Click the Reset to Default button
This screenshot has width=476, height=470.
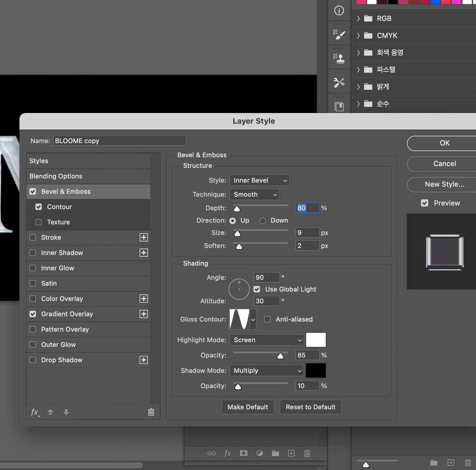coord(311,407)
